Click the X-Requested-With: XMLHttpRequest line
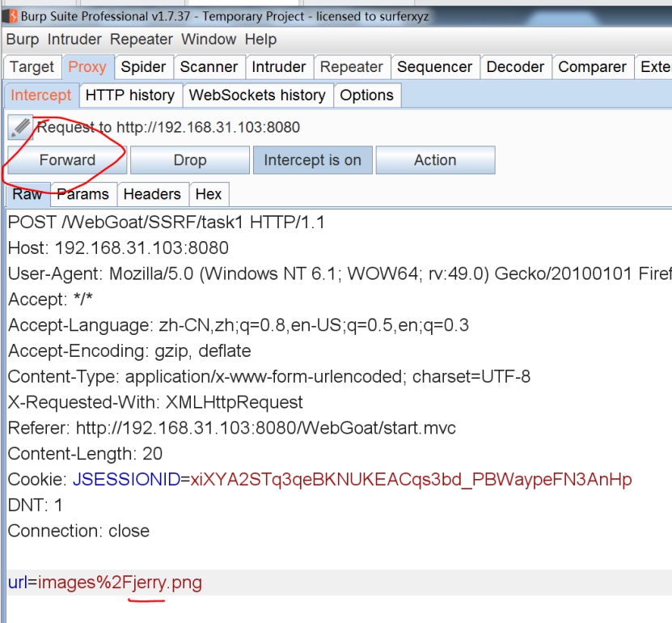 pos(155,403)
